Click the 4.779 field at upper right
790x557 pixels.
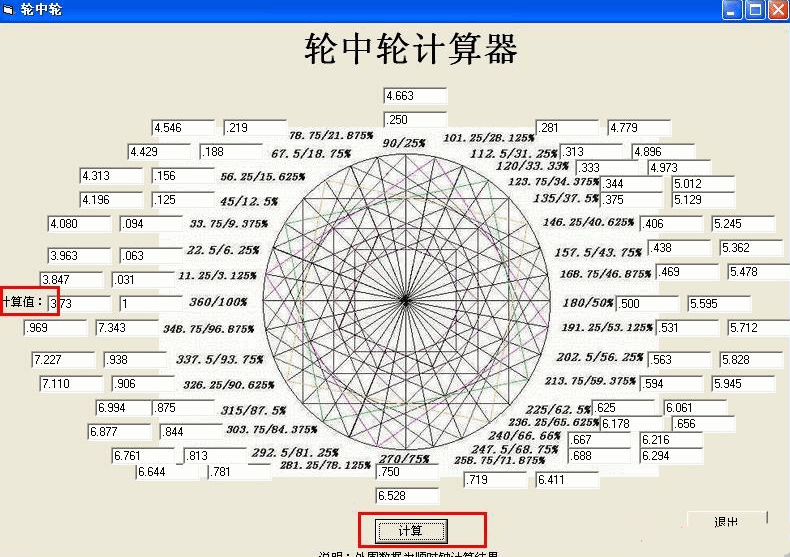point(639,128)
